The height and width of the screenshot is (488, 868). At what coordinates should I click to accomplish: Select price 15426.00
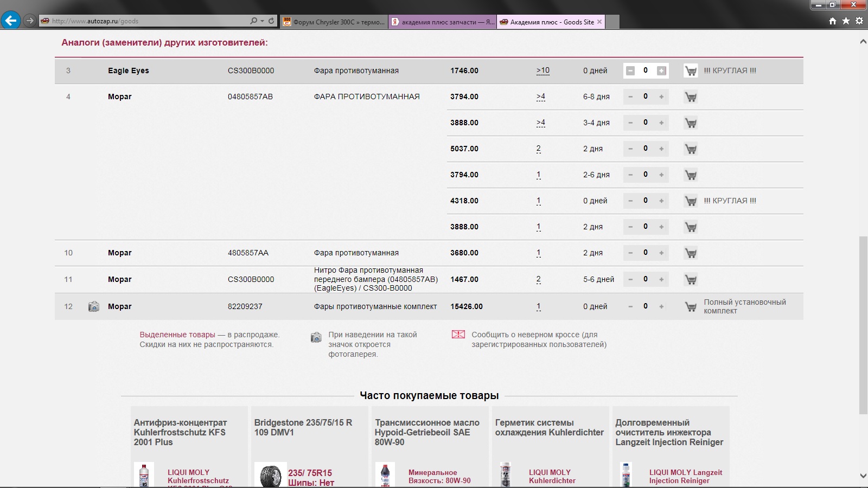[467, 306]
